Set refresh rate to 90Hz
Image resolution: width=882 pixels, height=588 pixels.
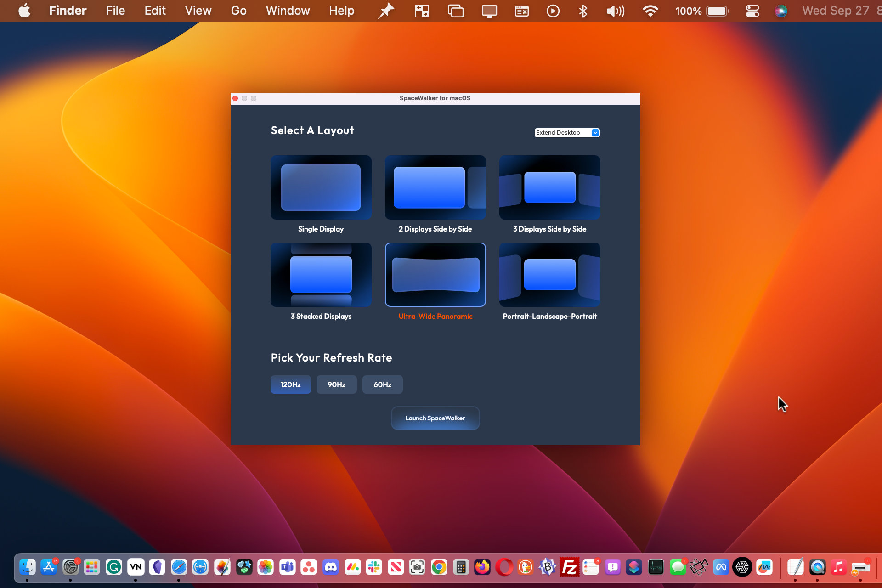[x=336, y=384]
